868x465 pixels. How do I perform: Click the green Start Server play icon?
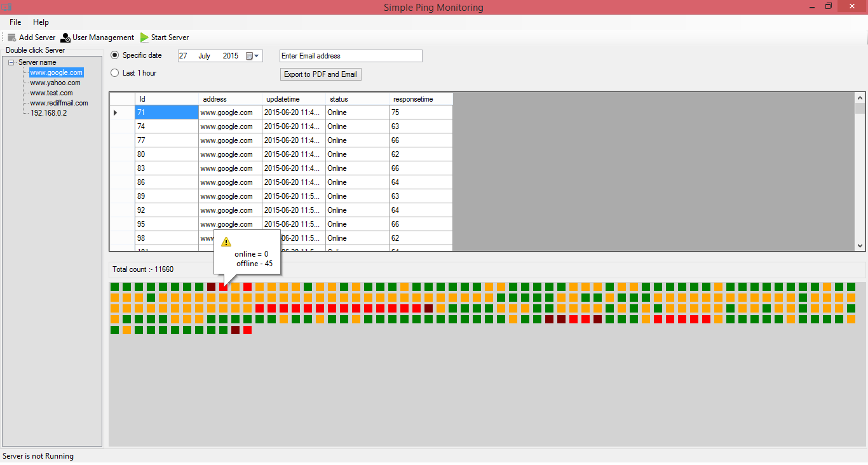point(145,37)
